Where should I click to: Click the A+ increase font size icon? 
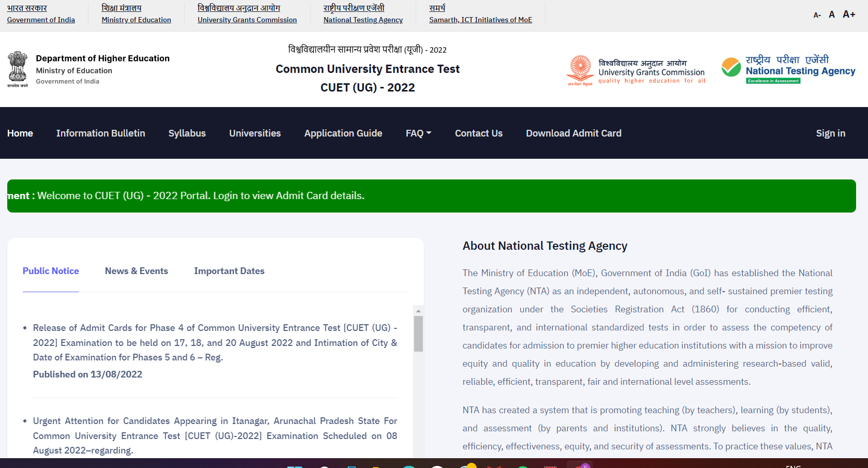pos(849,14)
